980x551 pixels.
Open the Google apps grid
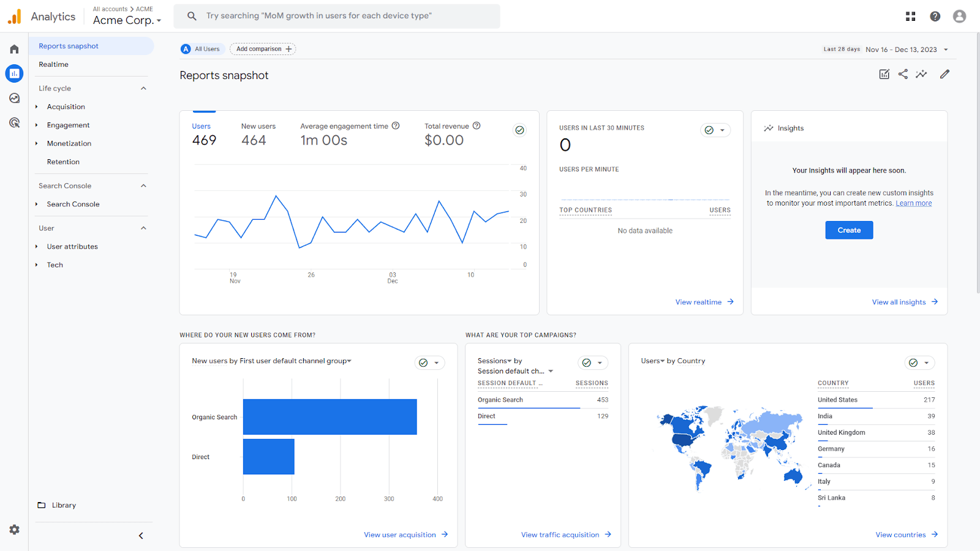(x=910, y=16)
